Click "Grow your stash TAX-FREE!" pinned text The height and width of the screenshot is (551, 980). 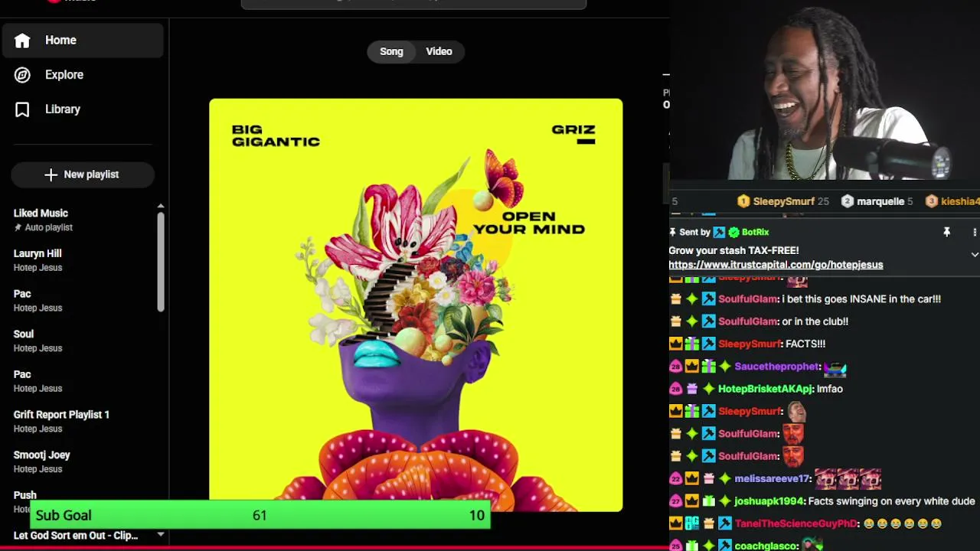733,250
